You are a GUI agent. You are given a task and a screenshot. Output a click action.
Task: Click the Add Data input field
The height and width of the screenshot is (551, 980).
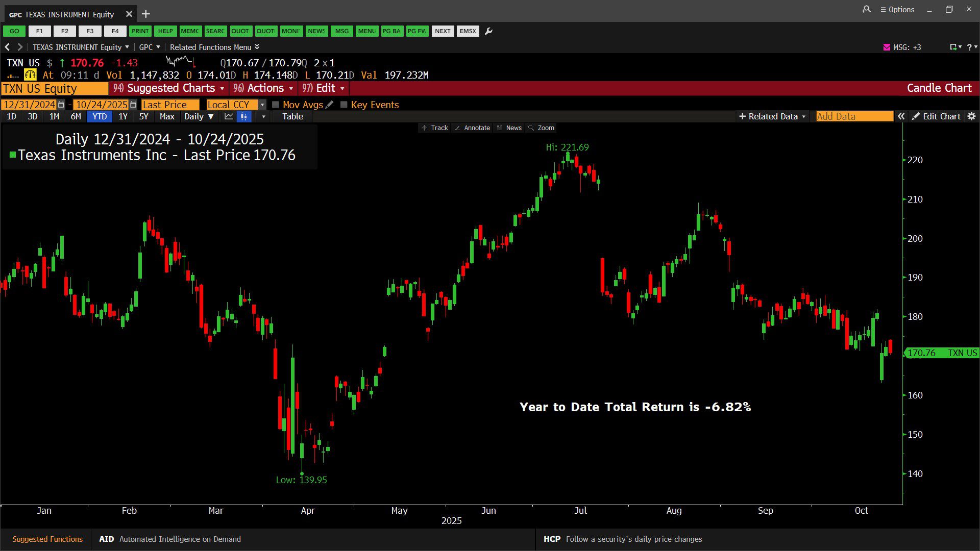click(854, 116)
